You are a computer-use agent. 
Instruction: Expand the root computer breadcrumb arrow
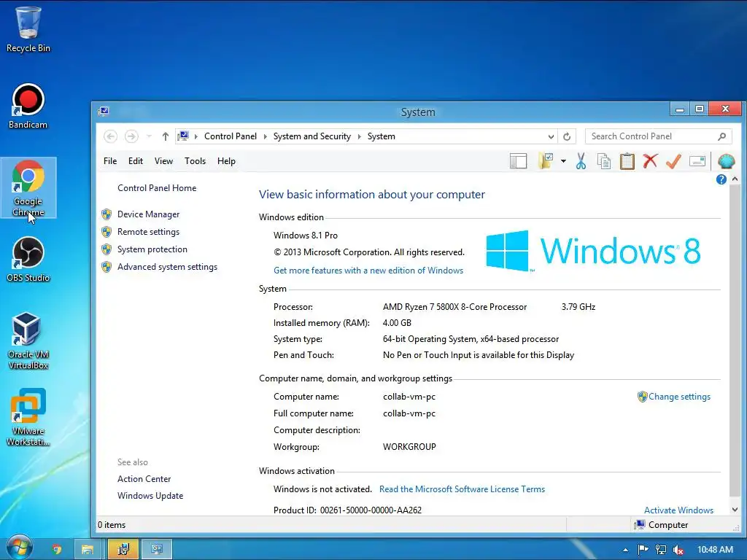pos(196,136)
